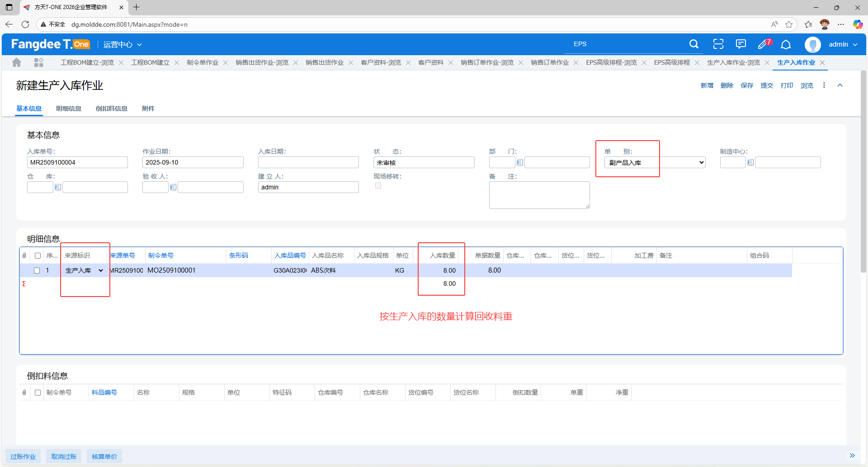Viewport: 868px width, 467px height.
Task: Open the notification bell icon
Action: [x=786, y=44]
